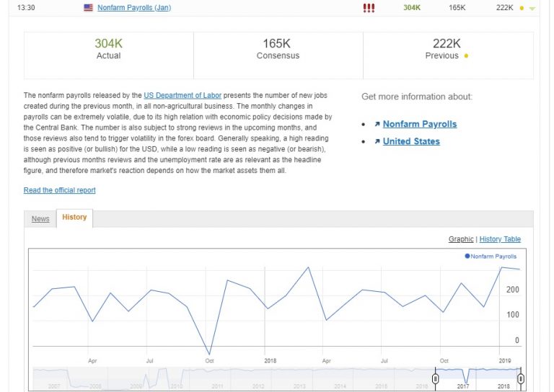Click the yellow revision dot in event row
The height and width of the screenshot is (392, 554).
click(522, 8)
